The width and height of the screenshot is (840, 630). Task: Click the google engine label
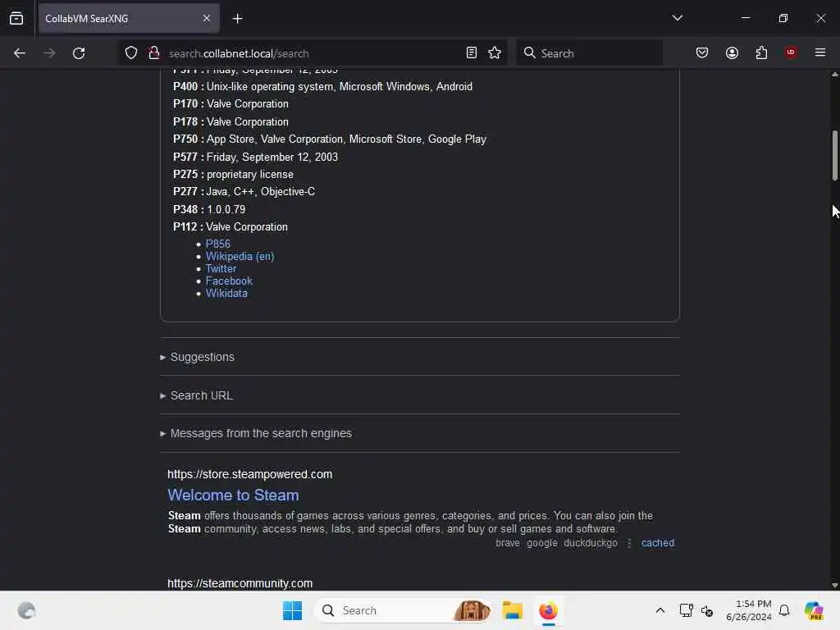pyautogui.click(x=542, y=543)
